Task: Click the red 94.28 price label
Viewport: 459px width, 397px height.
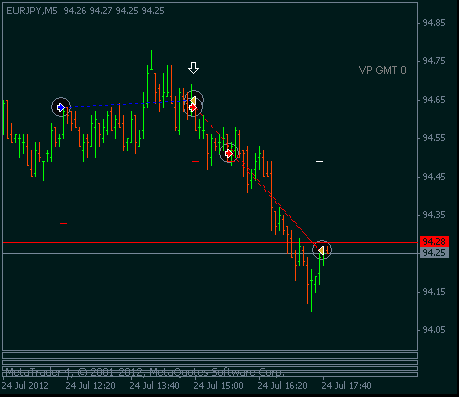Action: [x=434, y=241]
